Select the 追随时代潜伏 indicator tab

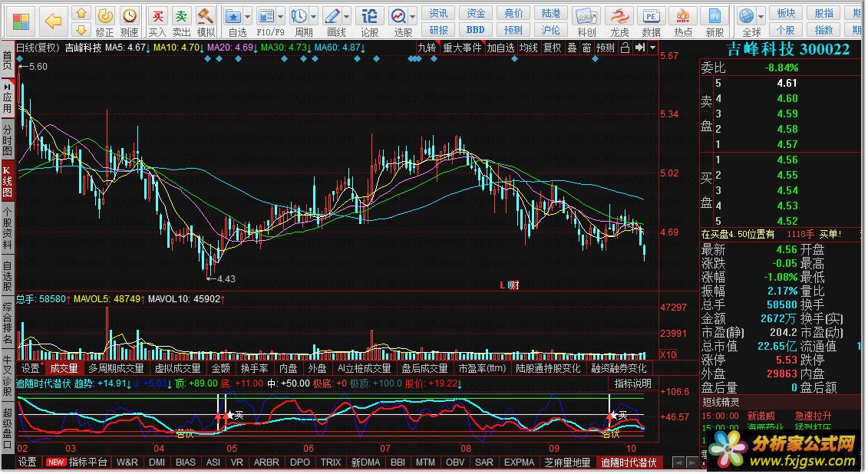point(629,462)
